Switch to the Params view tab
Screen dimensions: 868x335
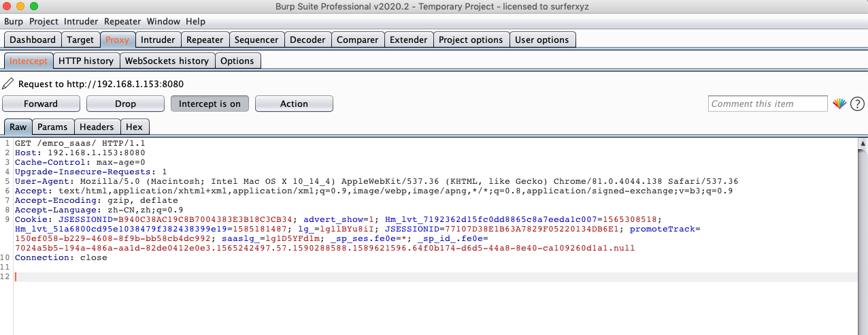52,127
